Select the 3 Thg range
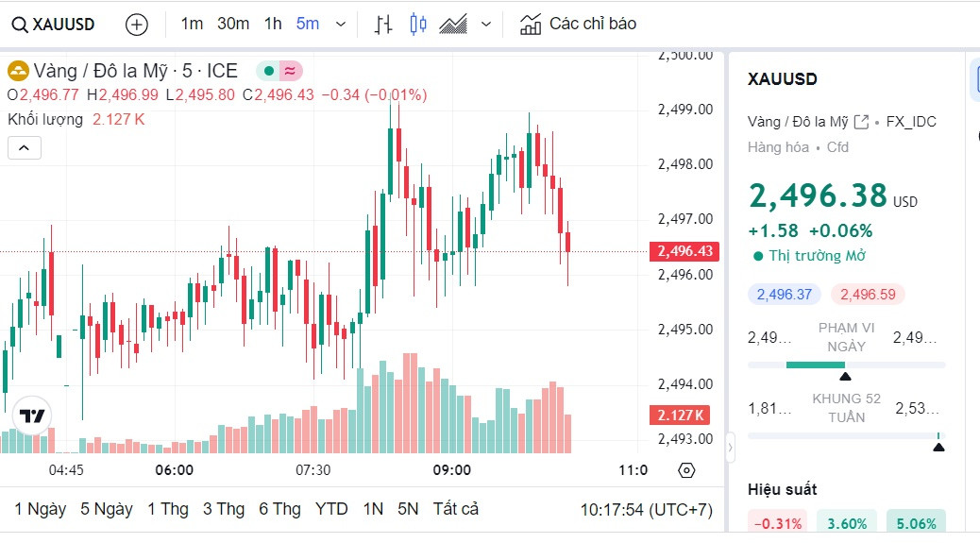Image resolution: width=980 pixels, height=543 pixels. [x=223, y=509]
